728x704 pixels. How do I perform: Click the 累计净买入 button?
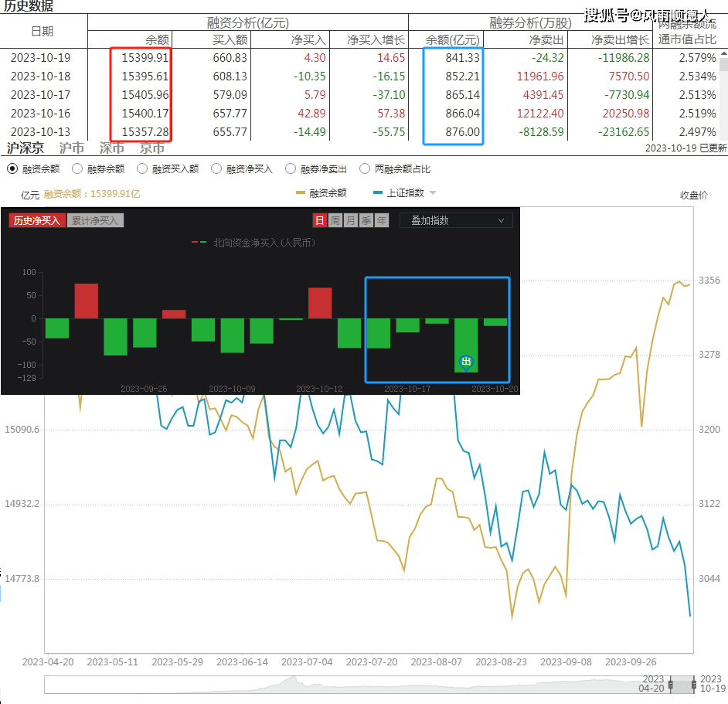95,220
